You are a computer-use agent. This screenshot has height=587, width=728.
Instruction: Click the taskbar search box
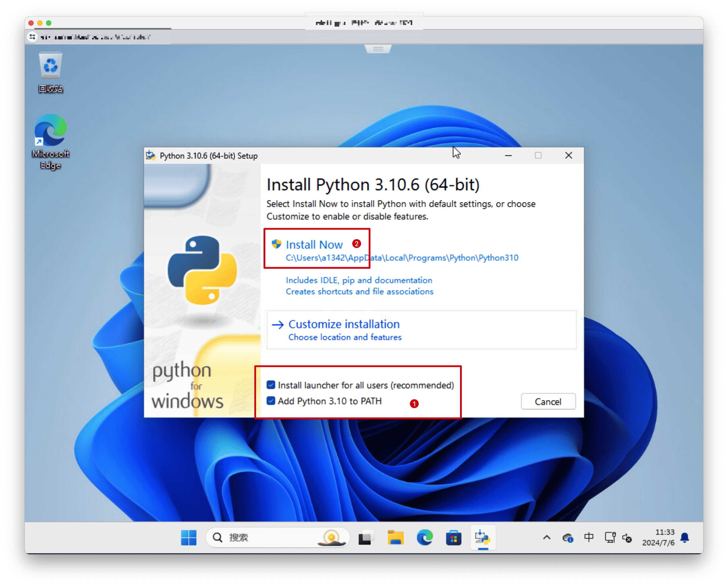tap(277, 537)
